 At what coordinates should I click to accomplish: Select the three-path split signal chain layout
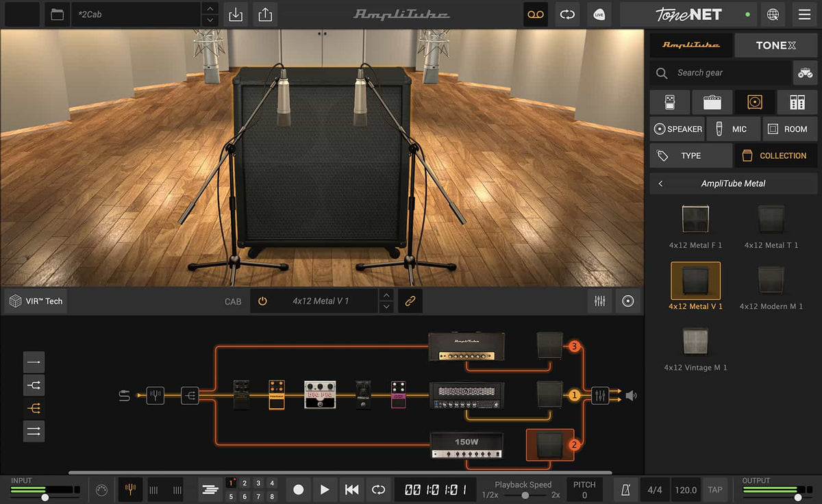pyautogui.click(x=34, y=408)
